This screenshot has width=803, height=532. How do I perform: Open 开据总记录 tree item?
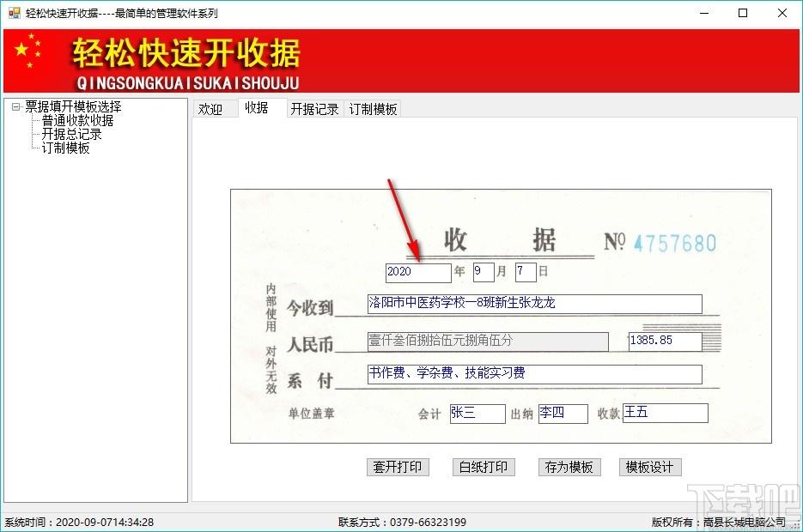click(x=71, y=135)
